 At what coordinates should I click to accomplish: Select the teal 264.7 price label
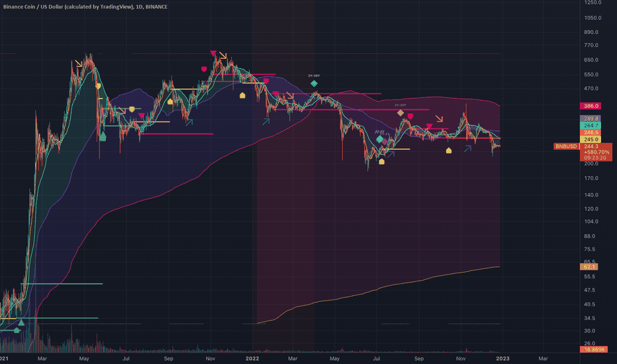[591, 126]
